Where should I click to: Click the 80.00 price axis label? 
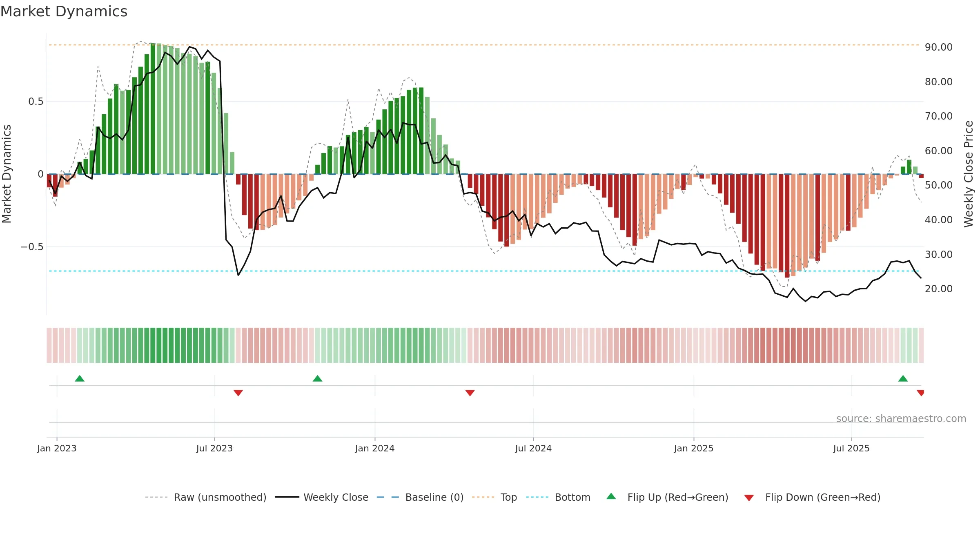tap(939, 82)
